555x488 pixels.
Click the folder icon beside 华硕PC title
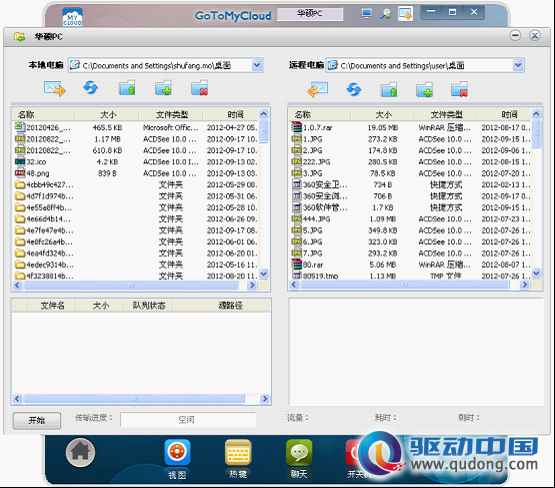click(19, 36)
